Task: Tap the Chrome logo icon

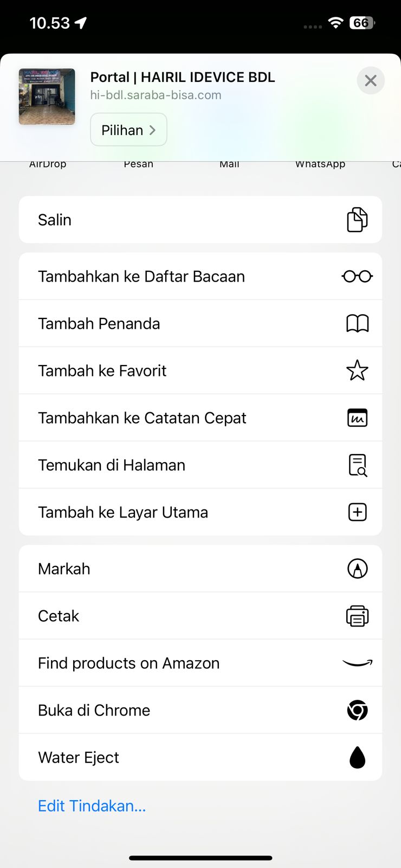Action: coord(357,710)
